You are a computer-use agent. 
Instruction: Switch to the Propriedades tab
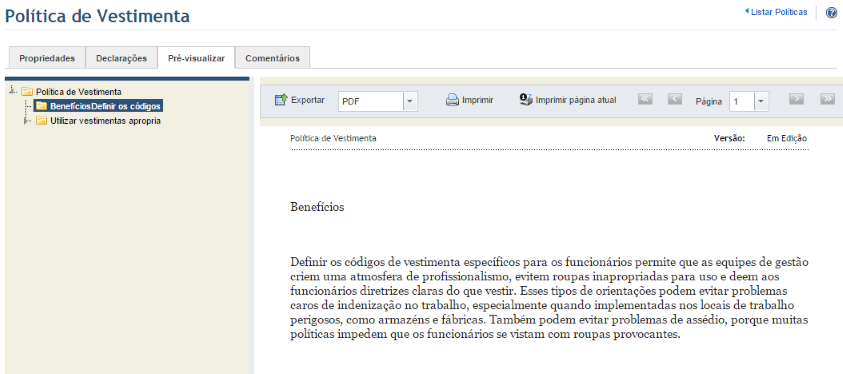(47, 59)
